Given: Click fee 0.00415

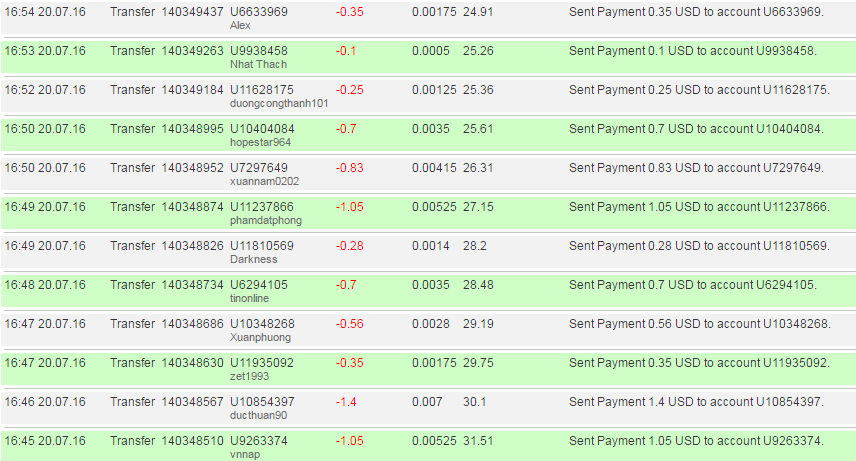Looking at the screenshot, I should [x=434, y=168].
